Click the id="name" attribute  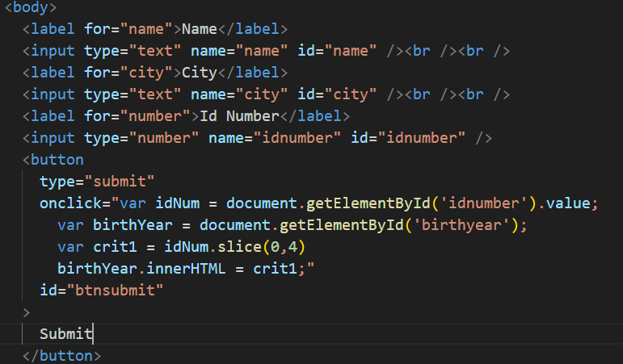pyautogui.click(x=337, y=50)
